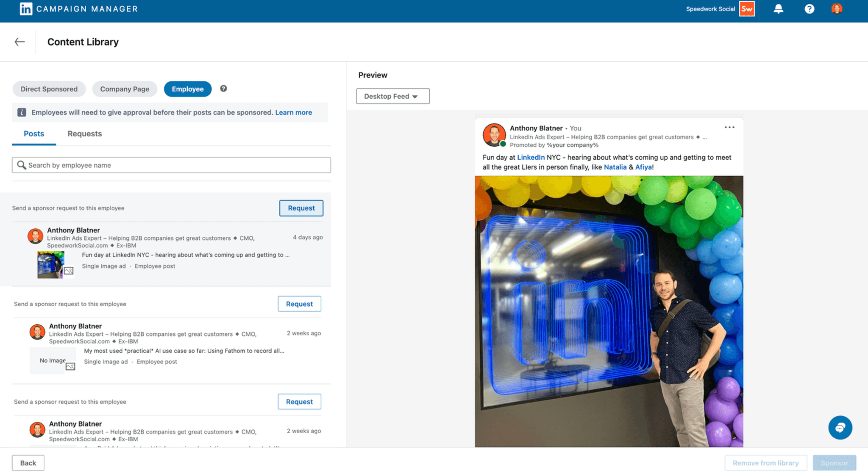Image resolution: width=868 pixels, height=476 pixels.
Task: Open profile avatar menu in header
Action: click(837, 9)
